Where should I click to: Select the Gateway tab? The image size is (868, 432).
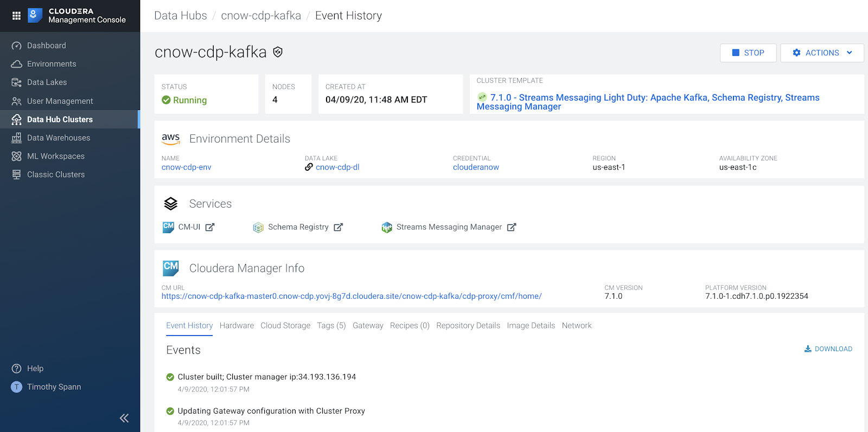(368, 325)
